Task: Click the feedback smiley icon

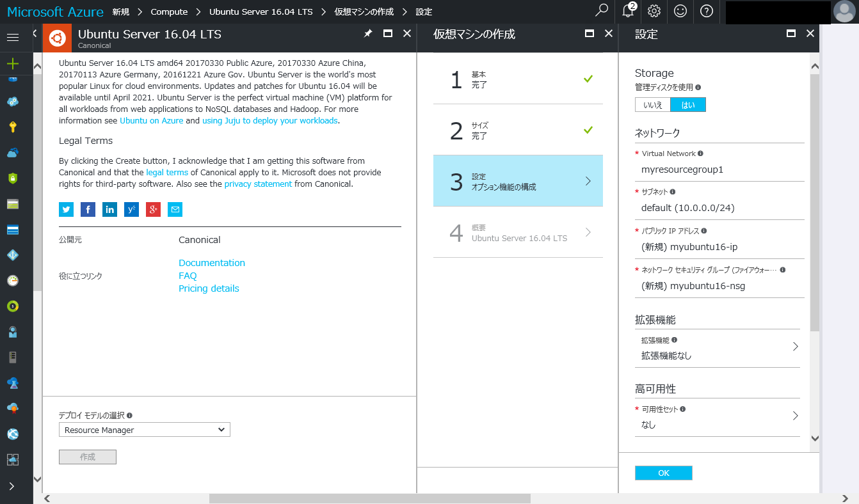Action: tap(679, 12)
